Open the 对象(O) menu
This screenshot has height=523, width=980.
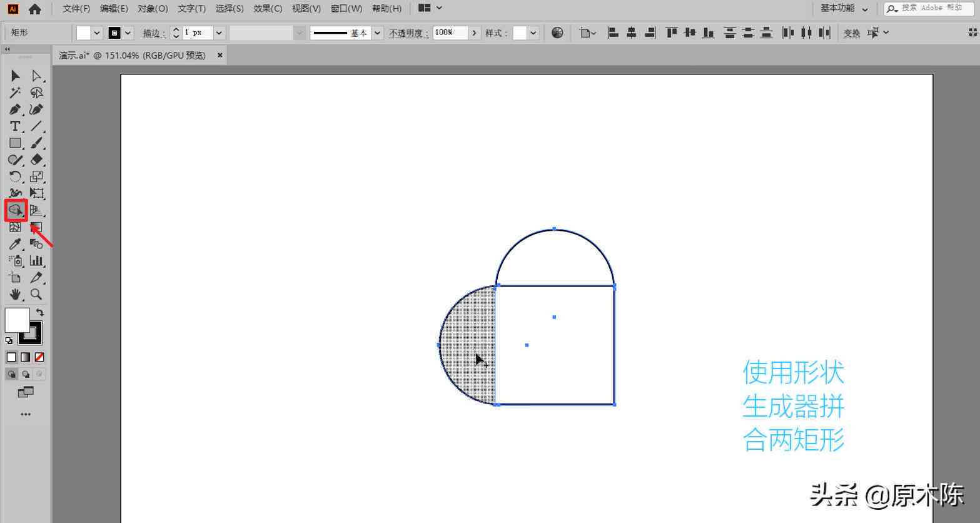tap(153, 9)
